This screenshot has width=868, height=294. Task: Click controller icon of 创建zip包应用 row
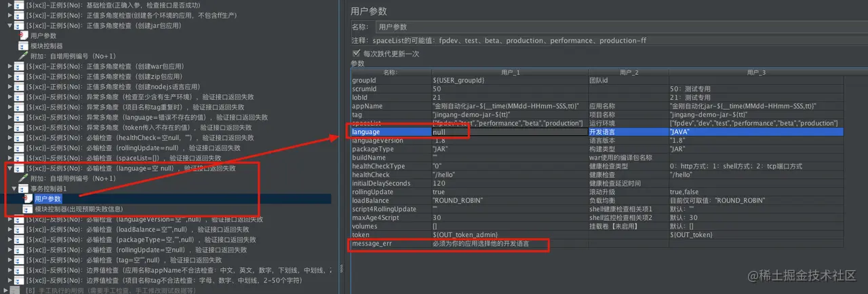click(x=18, y=77)
